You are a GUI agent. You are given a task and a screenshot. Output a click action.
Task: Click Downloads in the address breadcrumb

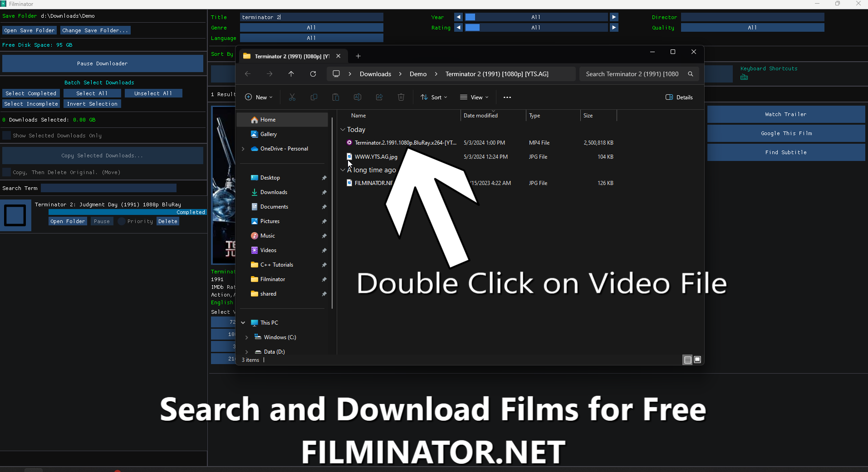[x=375, y=74]
